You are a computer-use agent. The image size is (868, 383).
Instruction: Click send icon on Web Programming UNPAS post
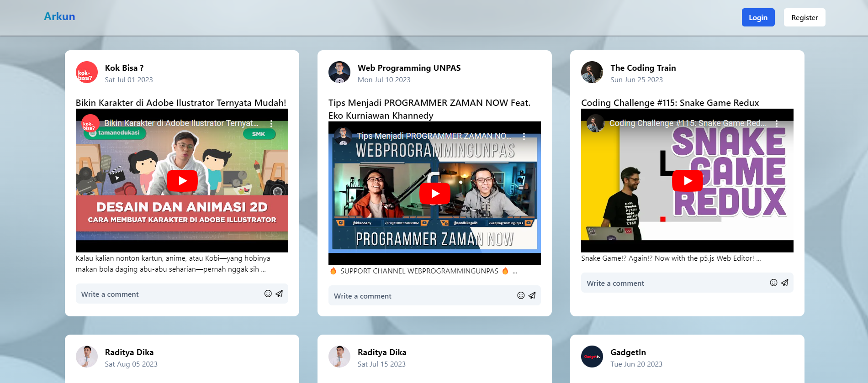pyautogui.click(x=532, y=295)
